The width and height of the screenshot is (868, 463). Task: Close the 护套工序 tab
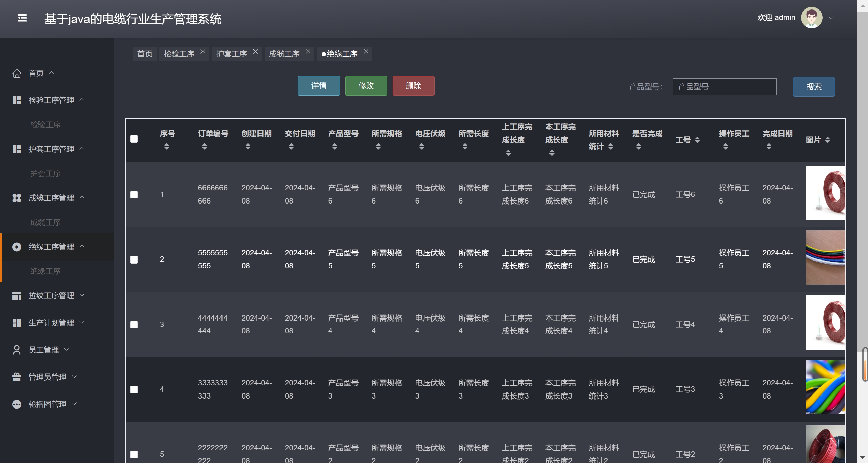click(x=255, y=51)
